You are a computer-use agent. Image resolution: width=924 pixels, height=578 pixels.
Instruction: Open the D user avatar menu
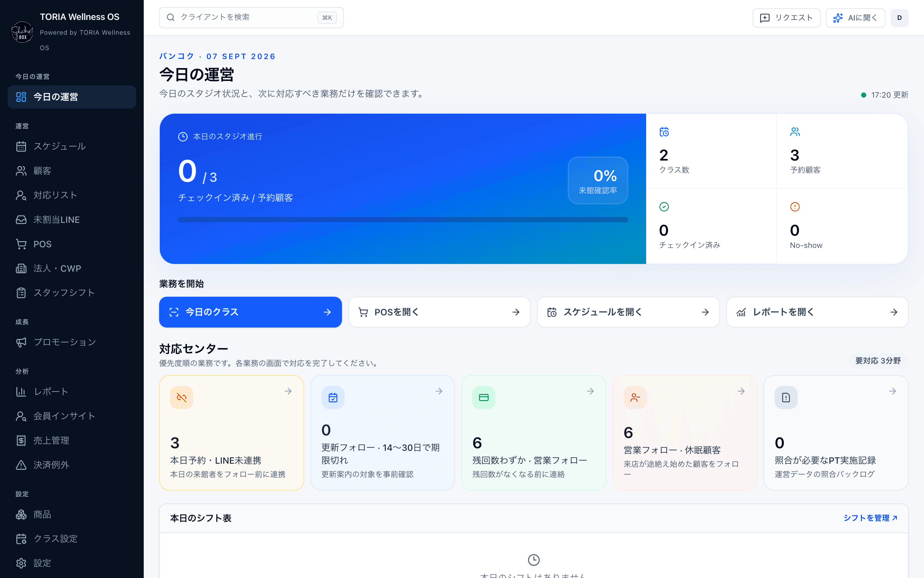tap(899, 18)
